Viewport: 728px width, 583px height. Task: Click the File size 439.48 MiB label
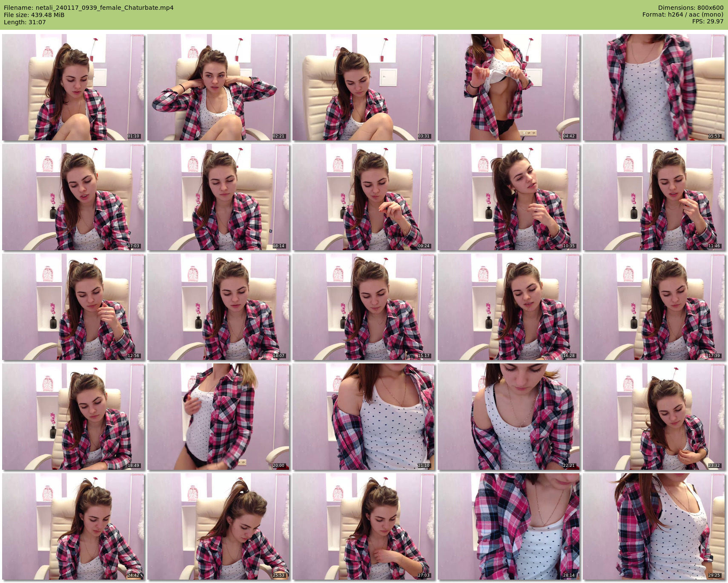click(34, 15)
